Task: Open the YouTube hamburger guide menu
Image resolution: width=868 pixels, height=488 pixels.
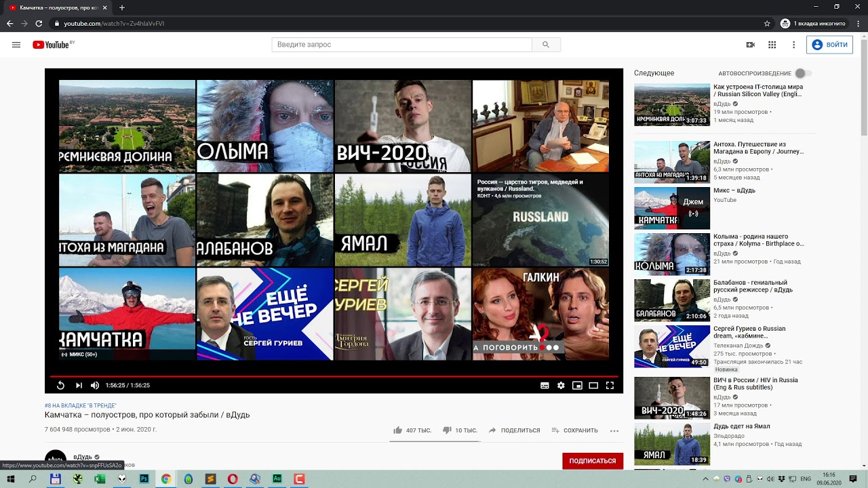Action: [x=16, y=45]
